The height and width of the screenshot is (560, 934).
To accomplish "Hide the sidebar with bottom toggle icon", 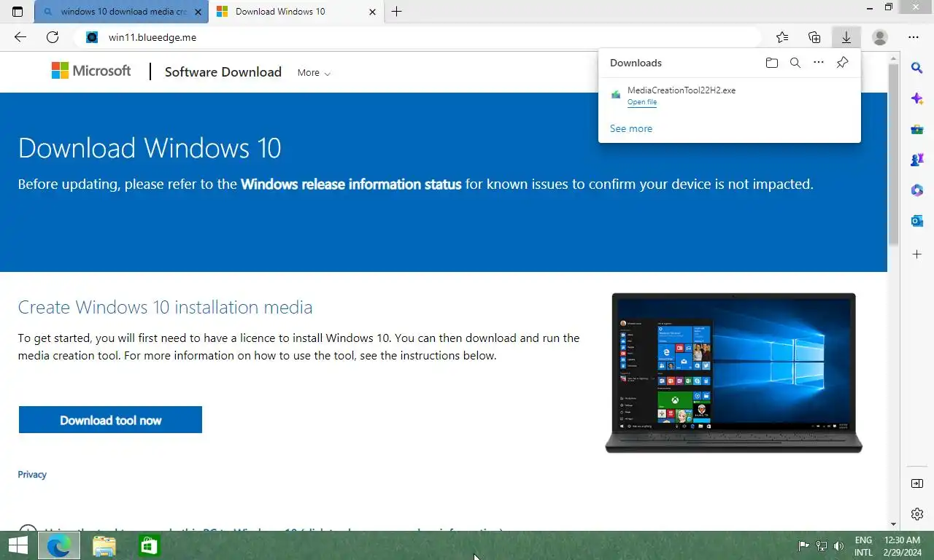I will click(917, 483).
